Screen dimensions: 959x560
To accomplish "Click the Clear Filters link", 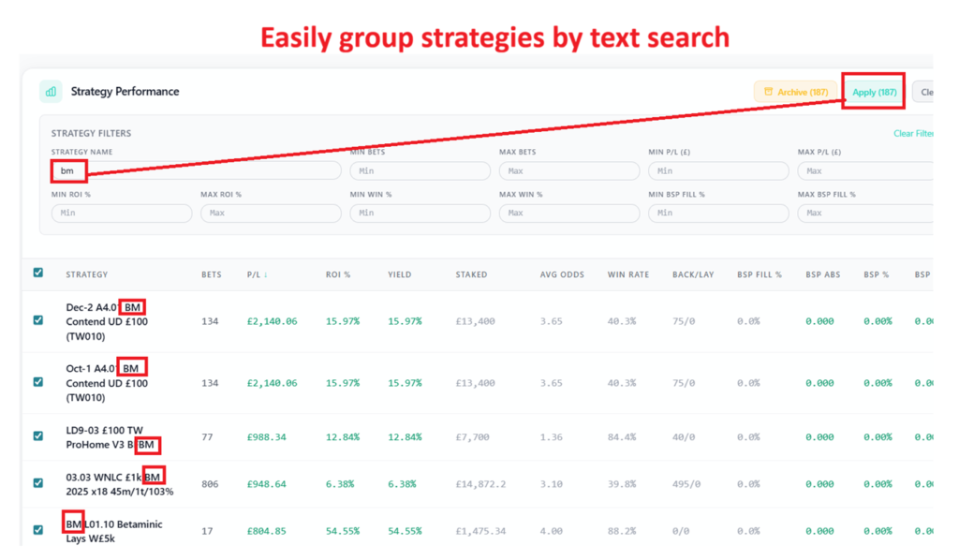I will pyautogui.click(x=913, y=134).
